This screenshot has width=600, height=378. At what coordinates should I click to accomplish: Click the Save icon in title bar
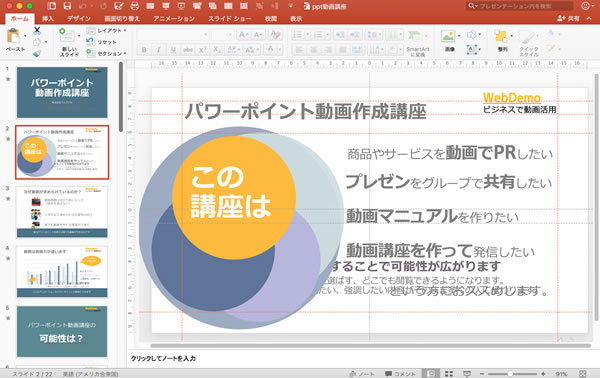pyautogui.click(x=67, y=6)
